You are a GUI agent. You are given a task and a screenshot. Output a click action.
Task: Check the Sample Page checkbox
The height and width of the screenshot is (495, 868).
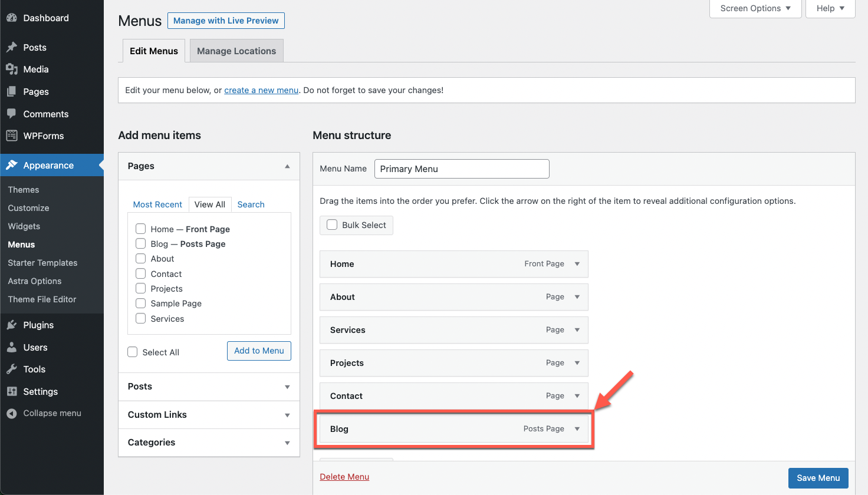140,303
